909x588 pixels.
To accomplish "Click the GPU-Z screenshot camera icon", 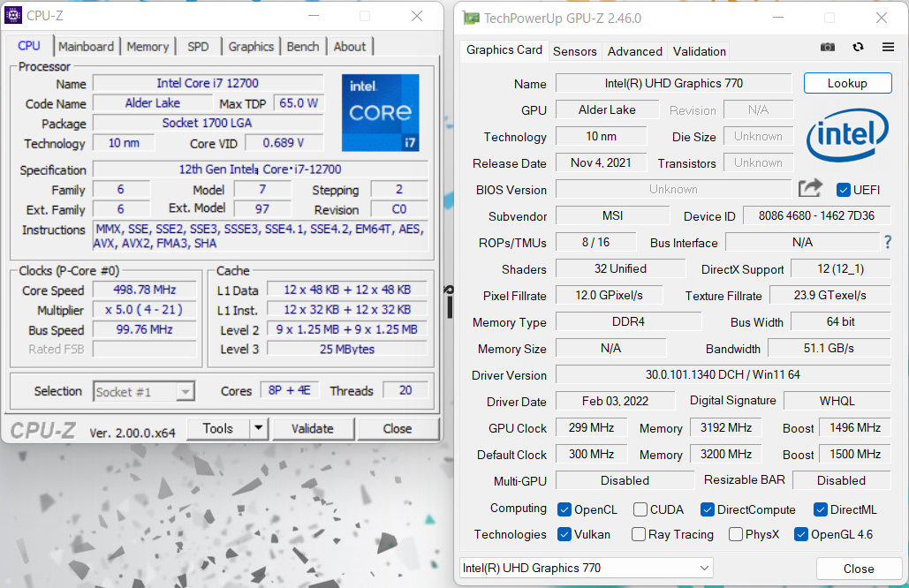I will (x=828, y=48).
